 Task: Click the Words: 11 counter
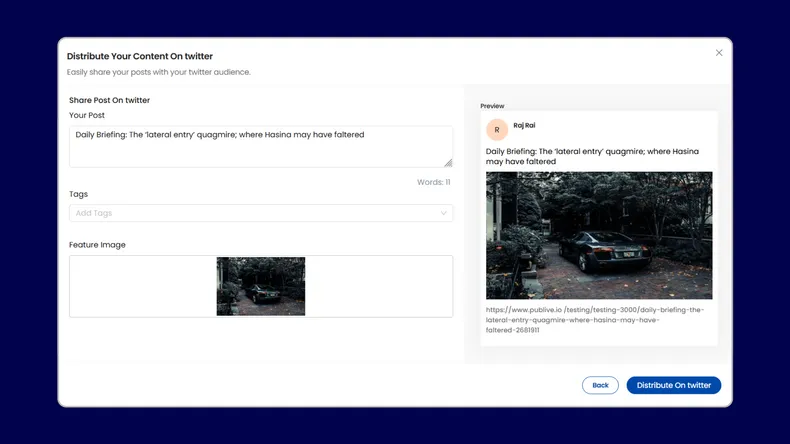click(x=433, y=182)
